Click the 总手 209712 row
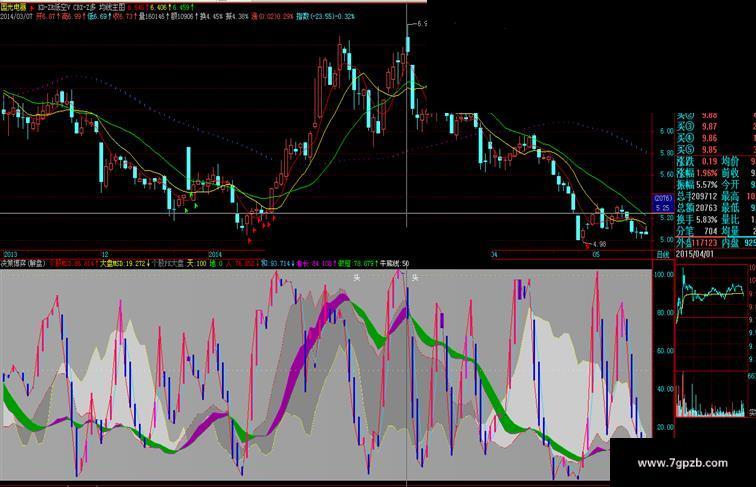Image resolution: width=756 pixels, height=487 pixels. pyautogui.click(x=697, y=196)
